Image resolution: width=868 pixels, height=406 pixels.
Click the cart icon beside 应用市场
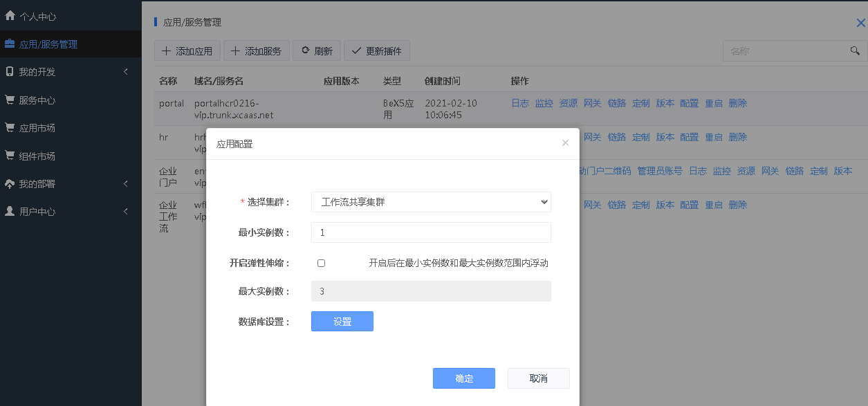[10, 127]
